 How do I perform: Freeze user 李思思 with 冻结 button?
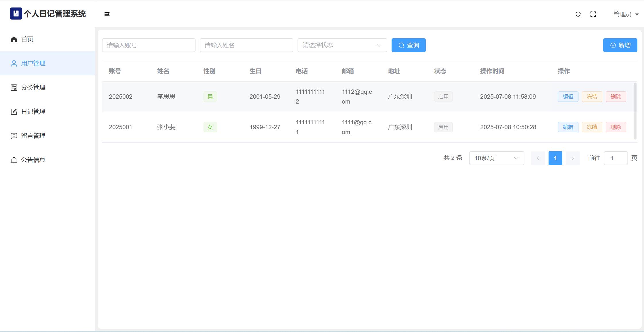[592, 97]
